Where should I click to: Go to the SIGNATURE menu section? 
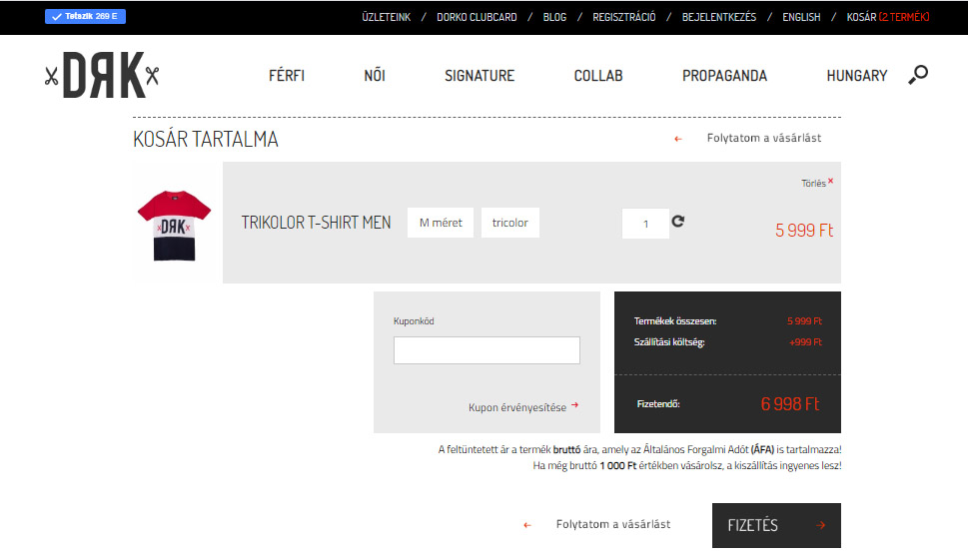coord(480,76)
